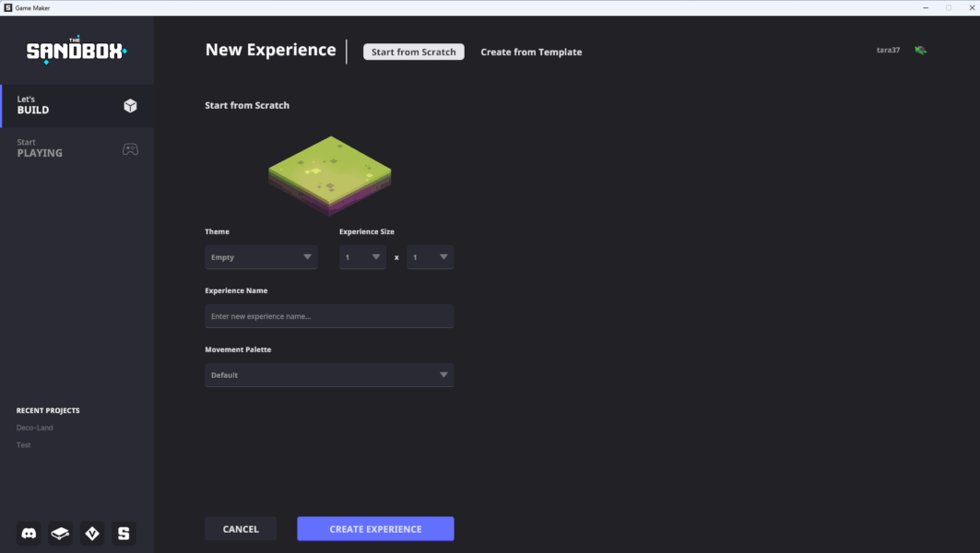This screenshot has width=980, height=553.
Task: Open the first Experience Size dropdown
Action: pyautogui.click(x=362, y=257)
